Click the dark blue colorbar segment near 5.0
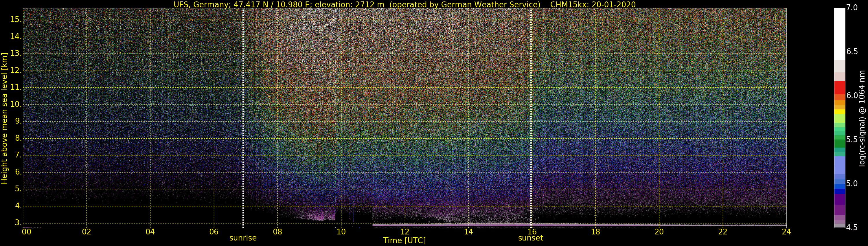Viewport: 868px width, 246px height. click(x=839, y=191)
